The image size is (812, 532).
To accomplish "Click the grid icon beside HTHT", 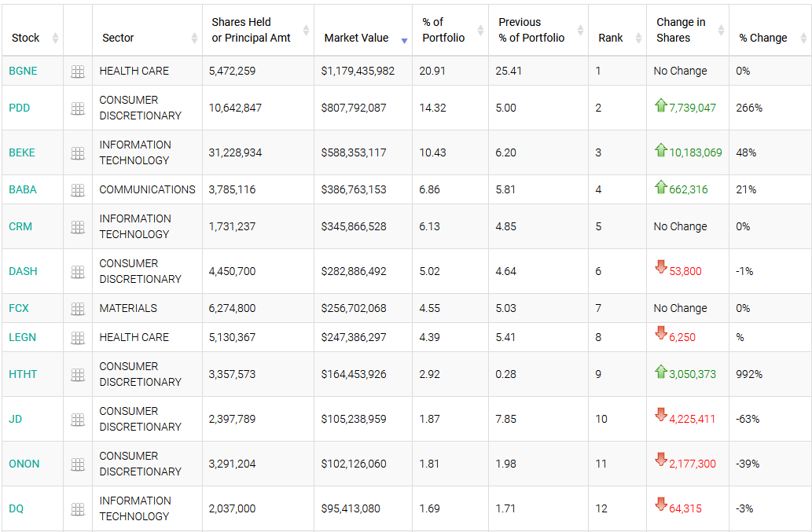I will (x=78, y=375).
